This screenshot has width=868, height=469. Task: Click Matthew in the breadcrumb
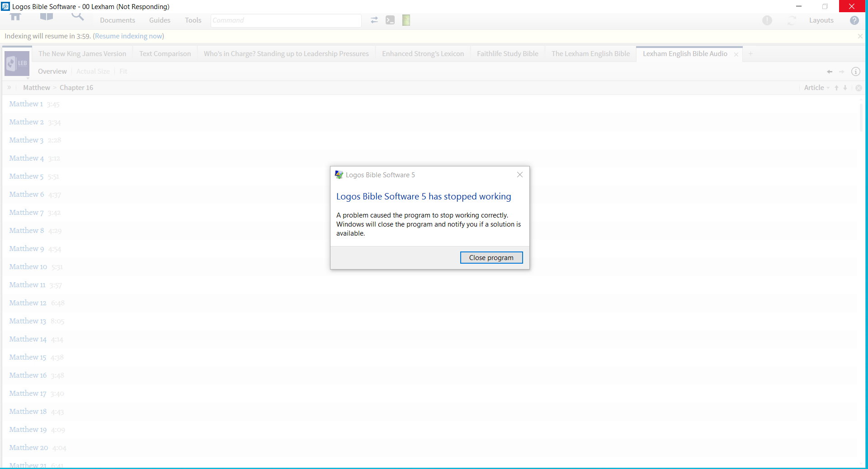pos(37,88)
